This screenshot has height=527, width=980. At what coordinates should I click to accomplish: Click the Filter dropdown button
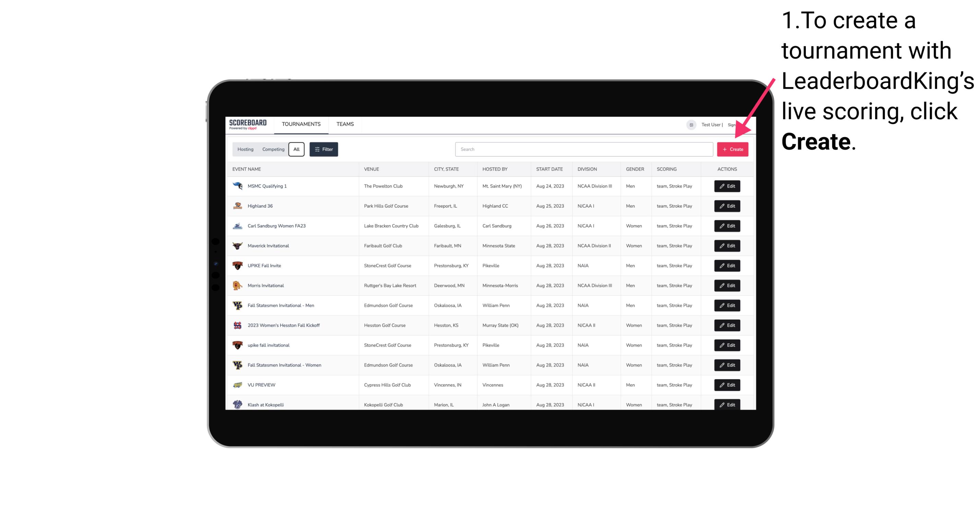323,149
